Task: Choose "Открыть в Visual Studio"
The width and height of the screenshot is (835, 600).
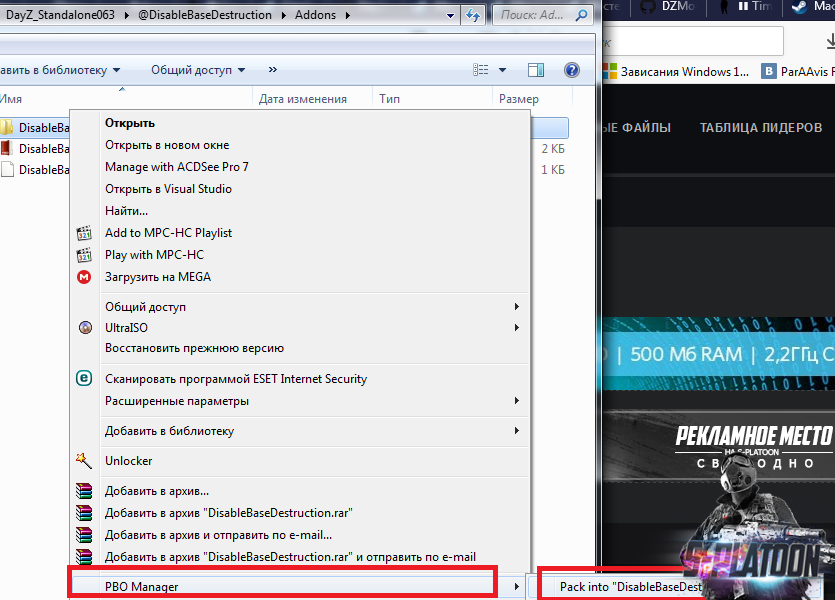Action: [x=168, y=188]
